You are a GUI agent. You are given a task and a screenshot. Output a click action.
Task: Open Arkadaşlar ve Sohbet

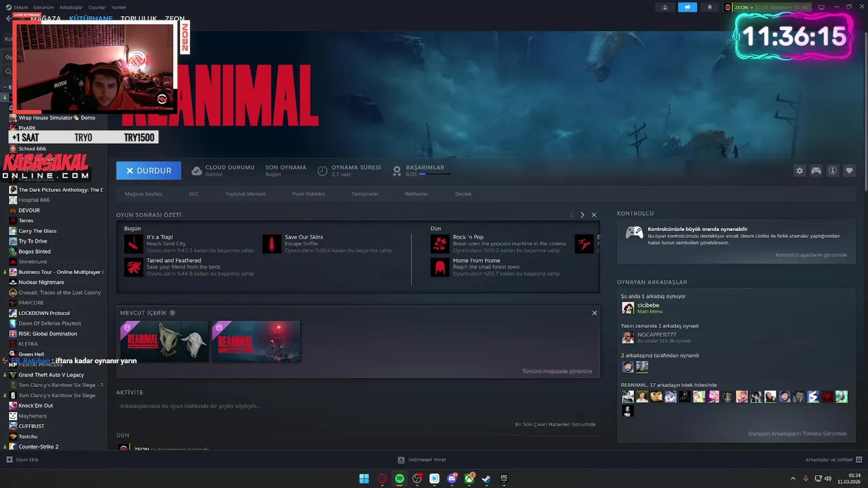click(x=833, y=460)
